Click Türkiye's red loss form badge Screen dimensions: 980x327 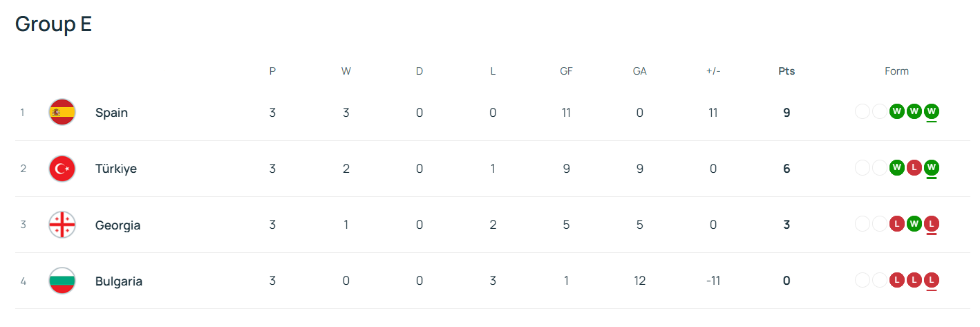[914, 167]
